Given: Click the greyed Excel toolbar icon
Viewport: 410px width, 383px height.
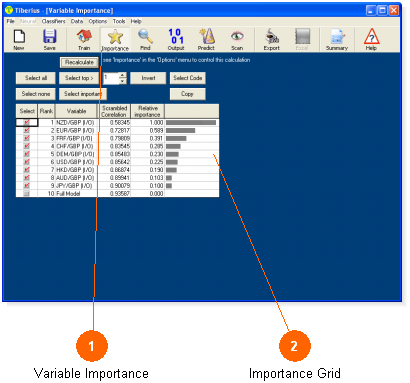Looking at the screenshot, I should [302, 36].
